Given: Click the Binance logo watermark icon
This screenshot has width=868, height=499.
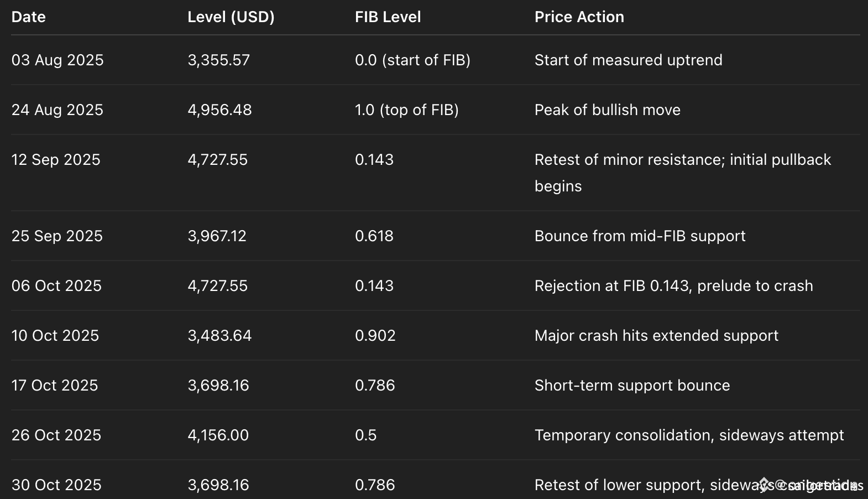Looking at the screenshot, I should (x=765, y=485).
